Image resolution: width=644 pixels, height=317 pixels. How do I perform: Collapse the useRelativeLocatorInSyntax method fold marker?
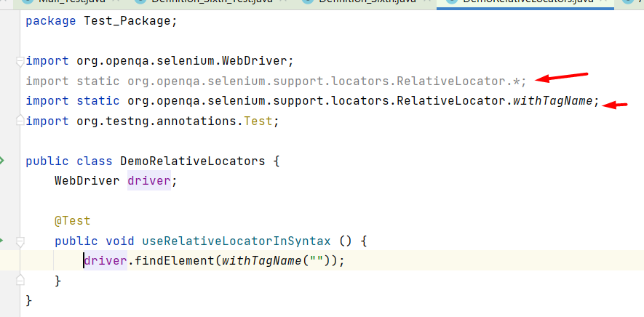pos(21,241)
